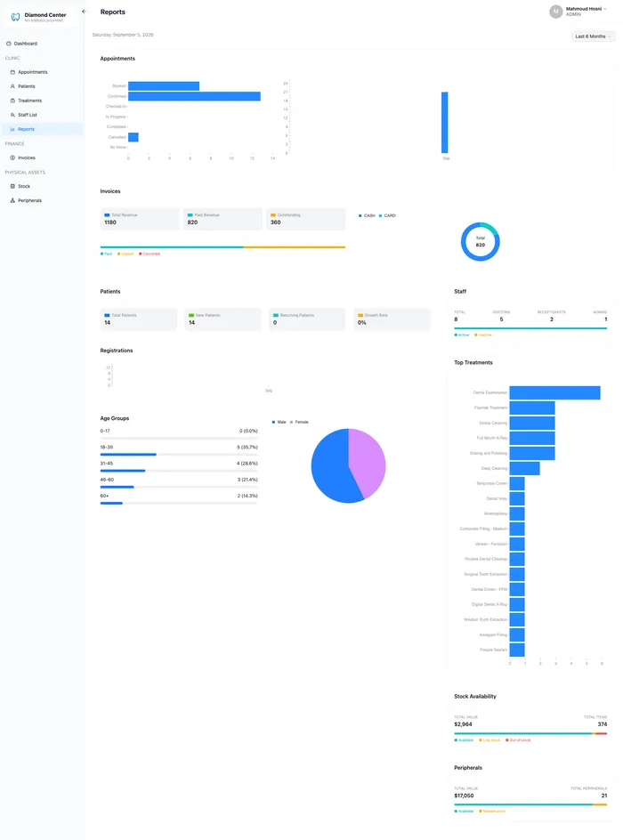Click the Staff List icon
Image resolution: width=623 pixels, height=840 pixels.
coord(12,115)
